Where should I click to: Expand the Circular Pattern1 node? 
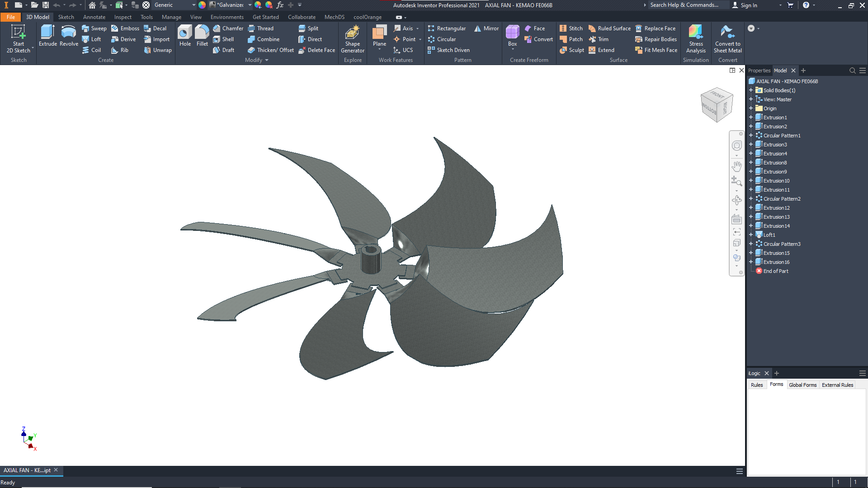751,136
